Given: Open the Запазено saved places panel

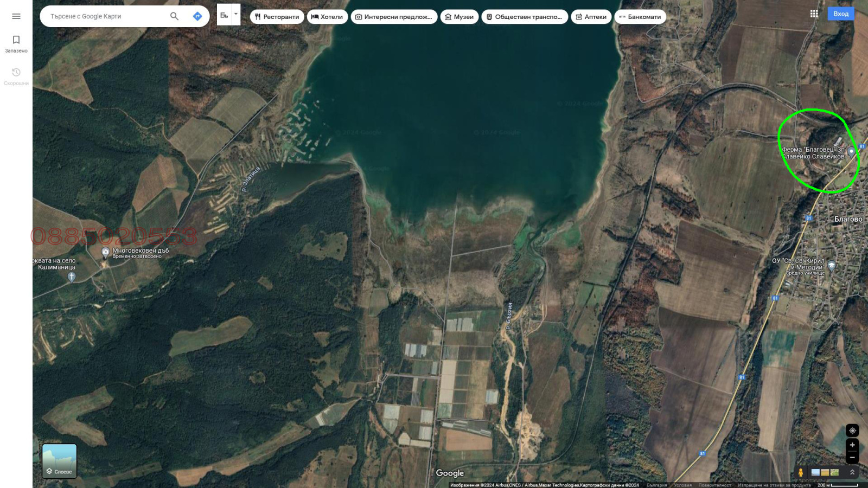Looking at the screenshot, I should pyautogui.click(x=16, y=43).
